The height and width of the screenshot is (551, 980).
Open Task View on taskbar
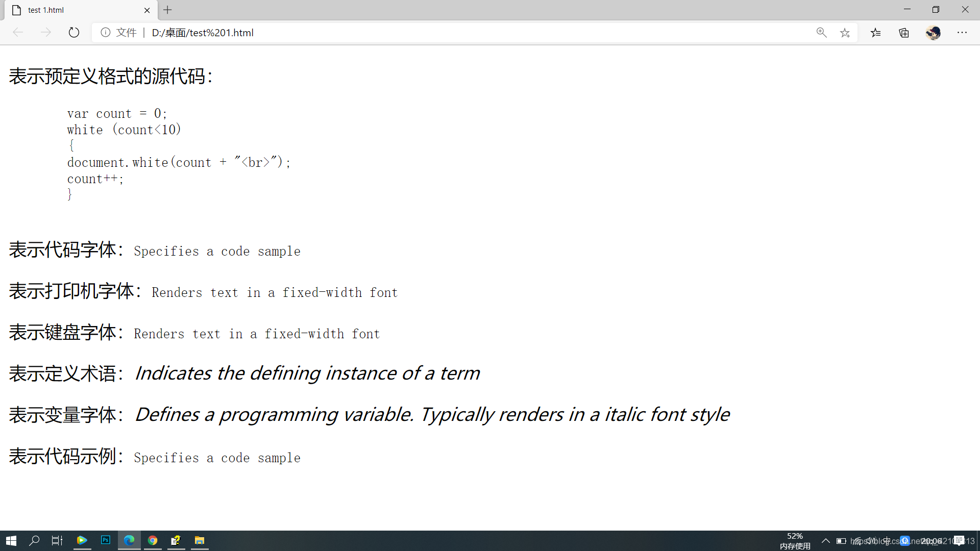pyautogui.click(x=57, y=540)
